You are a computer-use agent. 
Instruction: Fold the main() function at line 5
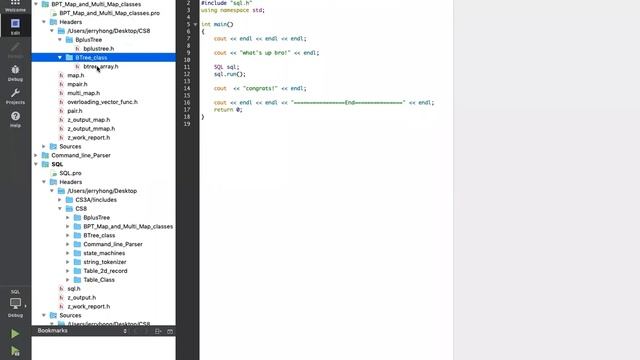pos(196,24)
